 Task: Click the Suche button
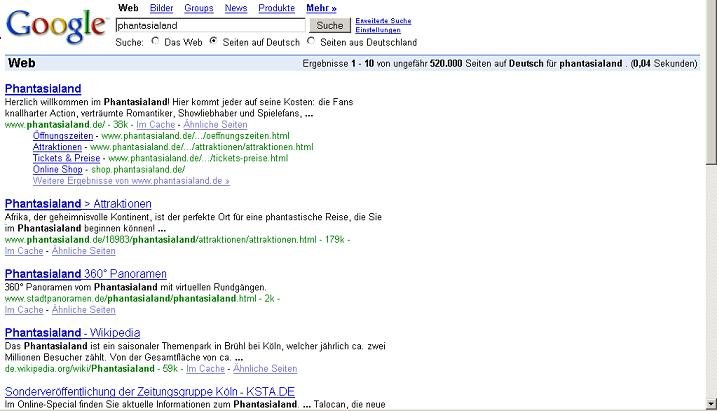[330, 26]
